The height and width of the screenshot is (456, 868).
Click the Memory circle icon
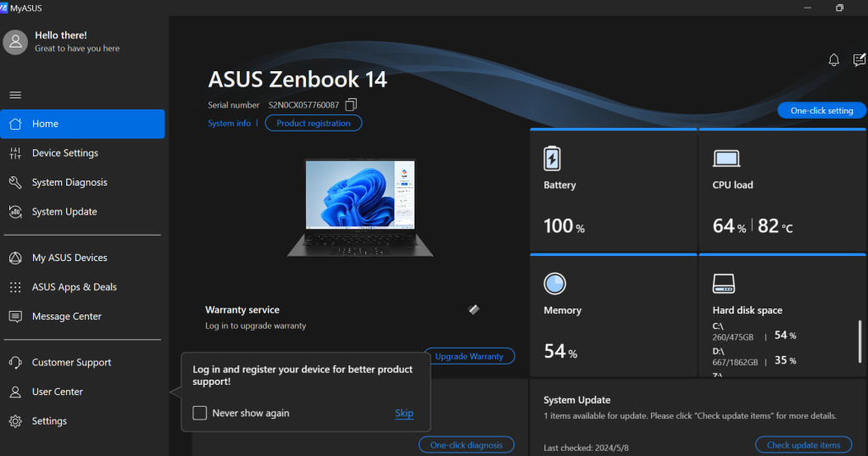(554, 283)
